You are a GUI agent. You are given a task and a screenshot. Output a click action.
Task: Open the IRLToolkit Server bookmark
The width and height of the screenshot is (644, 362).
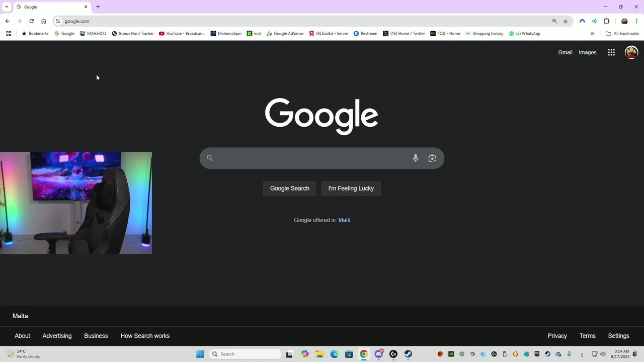pos(329,34)
